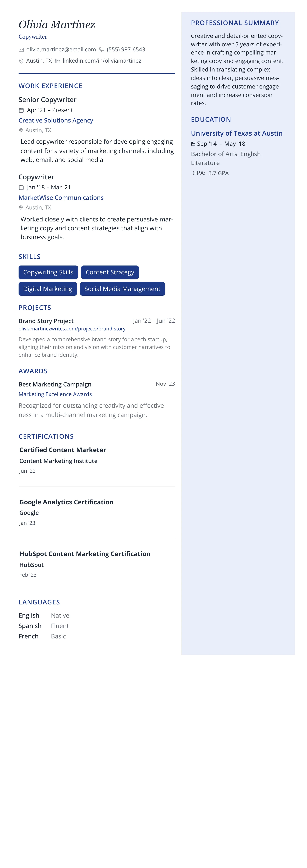Click the calendar icon beside Sep '14 – May '18
Viewport: 307px width, 868px height.
(x=193, y=144)
